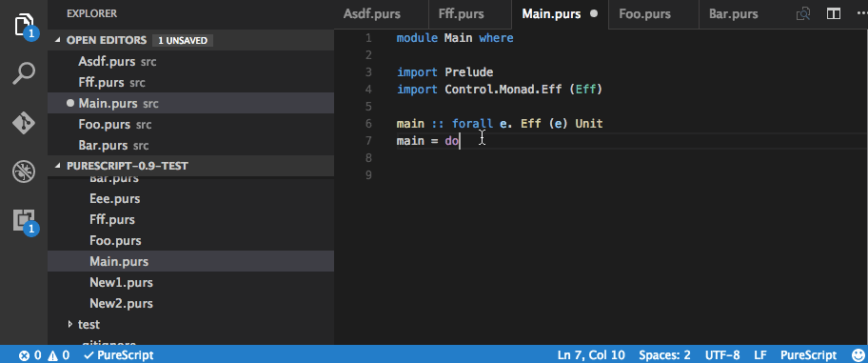Switch to the Bar.purs tab
Image resolution: width=868 pixels, height=363 pixels.
733,14
